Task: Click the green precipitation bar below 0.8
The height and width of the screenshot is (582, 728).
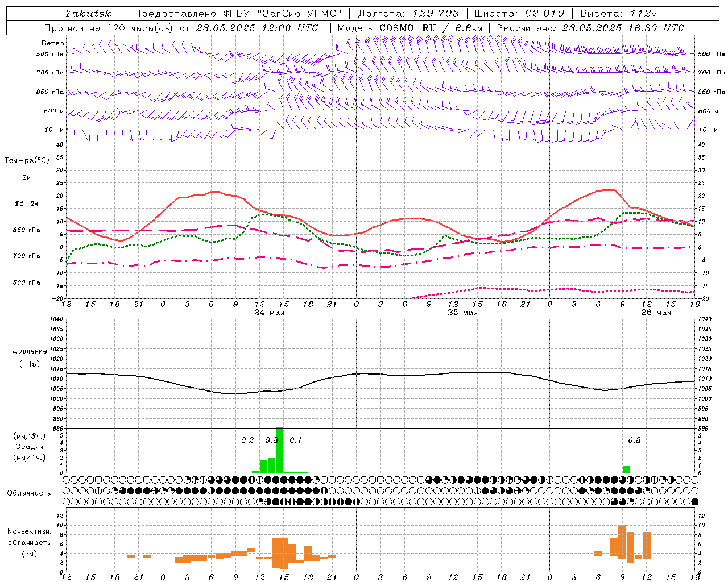Action: pyautogui.click(x=626, y=469)
